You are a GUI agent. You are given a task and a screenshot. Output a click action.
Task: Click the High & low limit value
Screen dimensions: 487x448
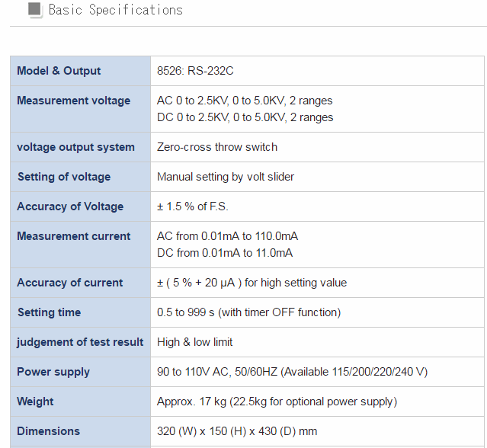click(195, 342)
